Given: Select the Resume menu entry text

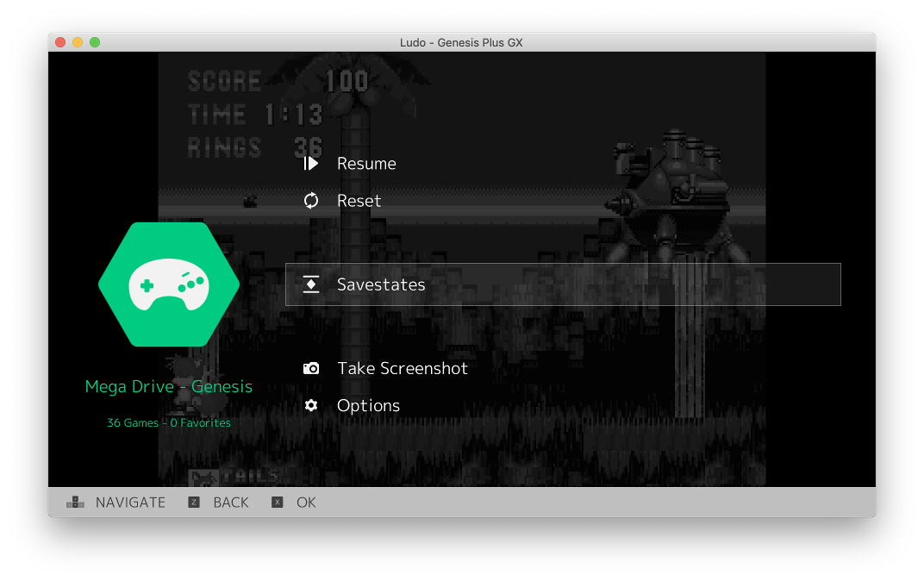Looking at the screenshot, I should click(x=366, y=164).
